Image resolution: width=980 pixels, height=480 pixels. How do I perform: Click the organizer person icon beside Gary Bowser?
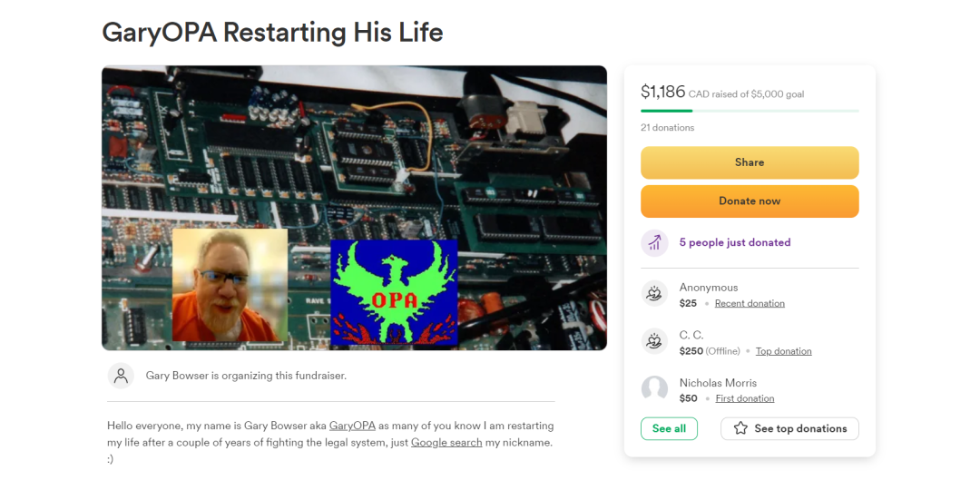[121, 376]
